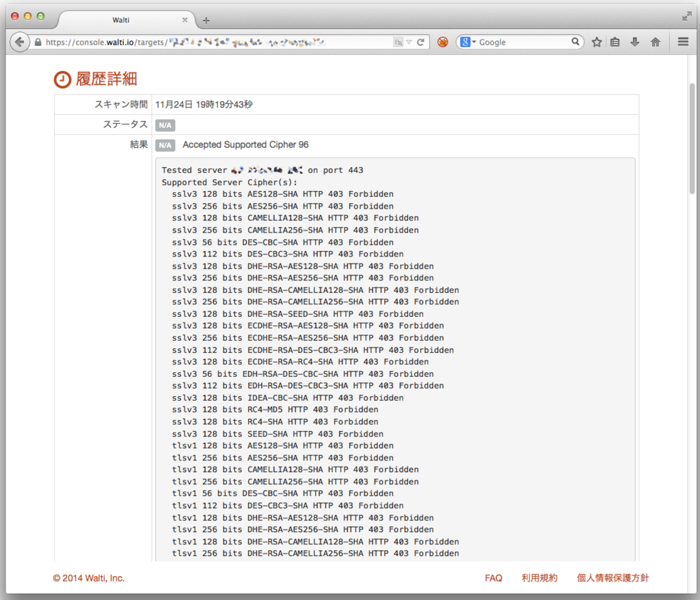Click the padlock icon in address bar
This screenshot has width=700, height=600.
tap(38, 42)
